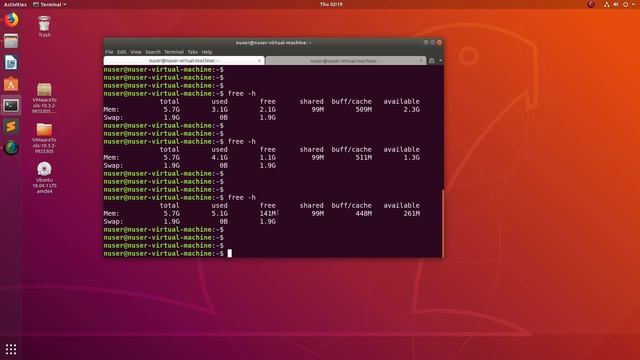Open the Terminal menu in the menu bar
This screenshot has height=360, width=640.
coord(174,52)
